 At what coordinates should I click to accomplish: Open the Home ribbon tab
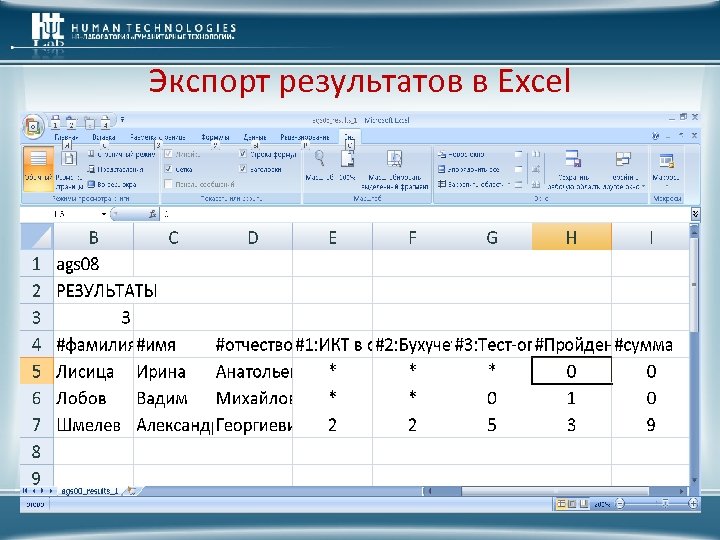click(66, 137)
